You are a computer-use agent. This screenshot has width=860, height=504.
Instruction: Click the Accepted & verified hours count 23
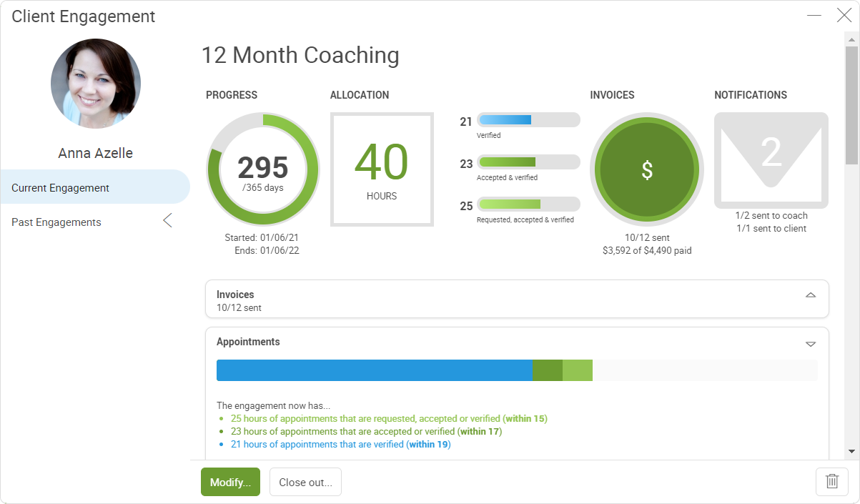click(467, 162)
